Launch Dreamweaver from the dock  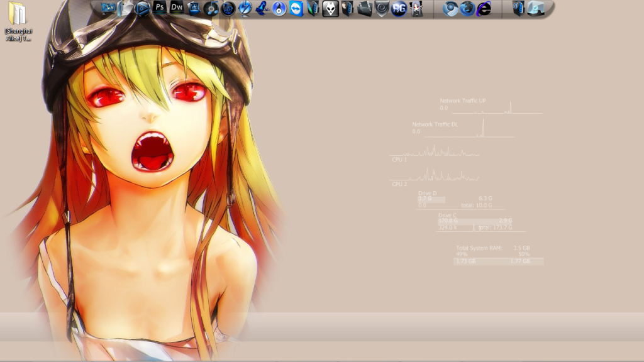pyautogui.click(x=177, y=8)
